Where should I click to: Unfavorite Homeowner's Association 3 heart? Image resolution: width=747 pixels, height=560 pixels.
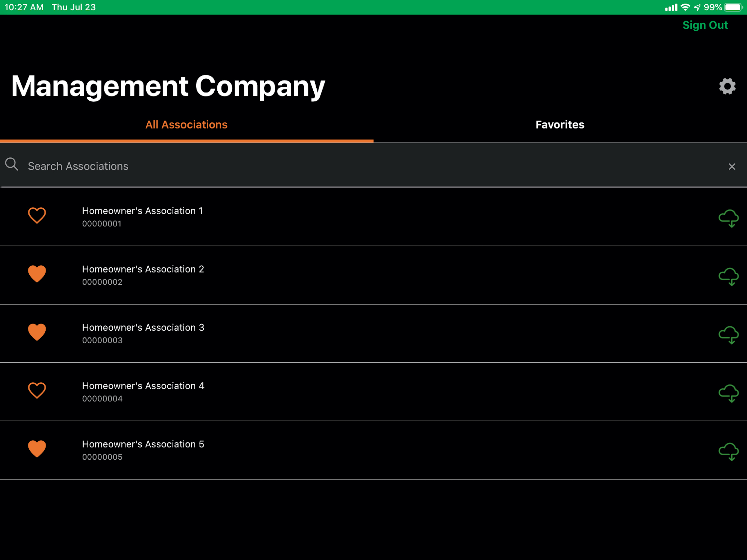tap(37, 332)
